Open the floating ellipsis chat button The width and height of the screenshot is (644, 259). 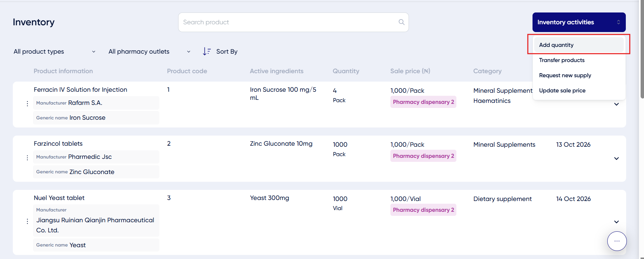617,241
